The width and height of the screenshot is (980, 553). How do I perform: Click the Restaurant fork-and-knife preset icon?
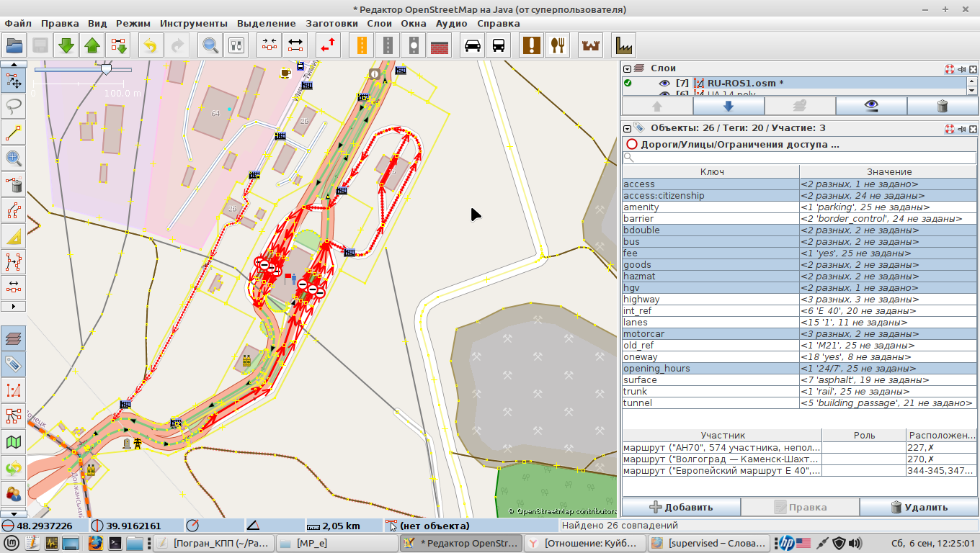557,45
